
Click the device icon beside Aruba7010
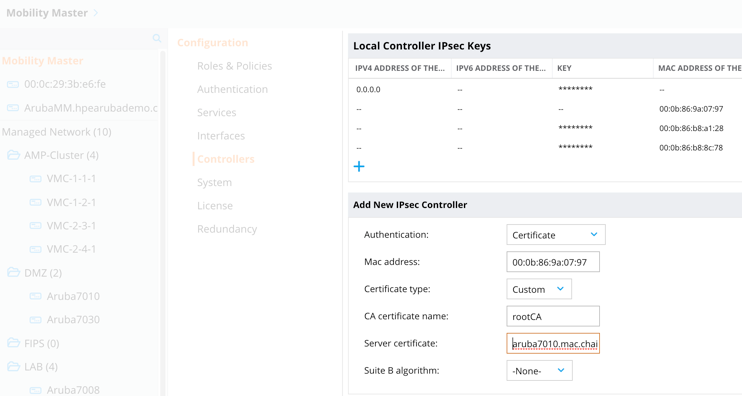35,296
